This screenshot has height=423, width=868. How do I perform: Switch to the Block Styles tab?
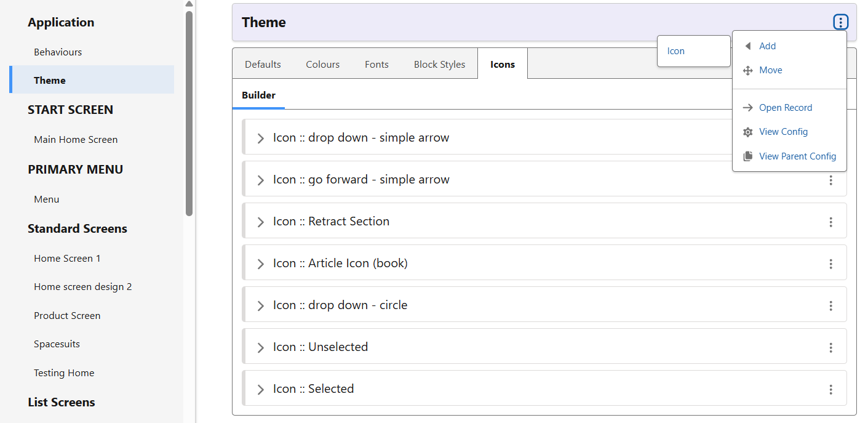(439, 65)
